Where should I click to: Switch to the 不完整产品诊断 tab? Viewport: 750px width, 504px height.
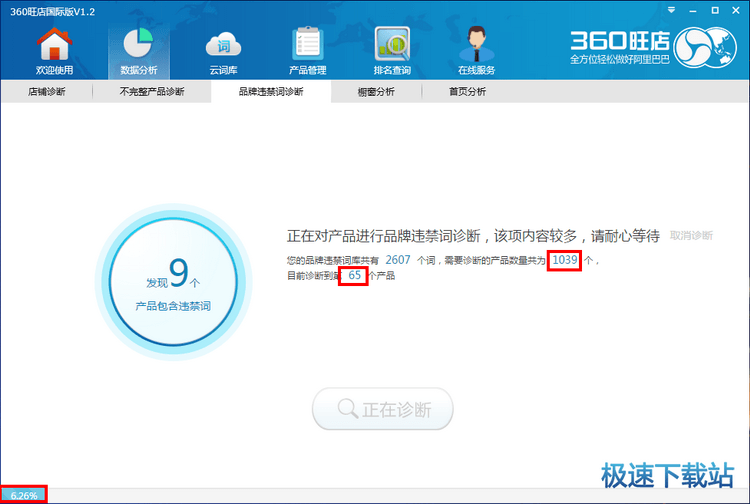[152, 91]
